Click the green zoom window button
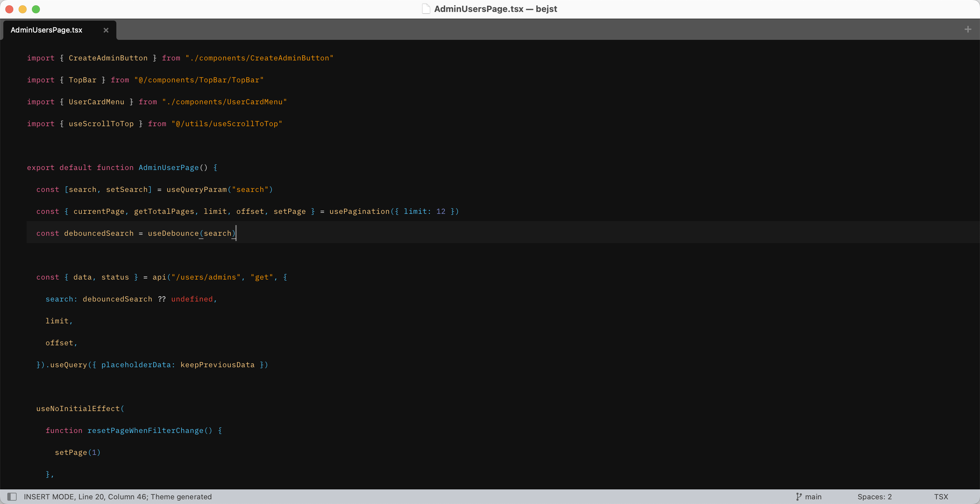The height and width of the screenshot is (504, 980). click(36, 9)
